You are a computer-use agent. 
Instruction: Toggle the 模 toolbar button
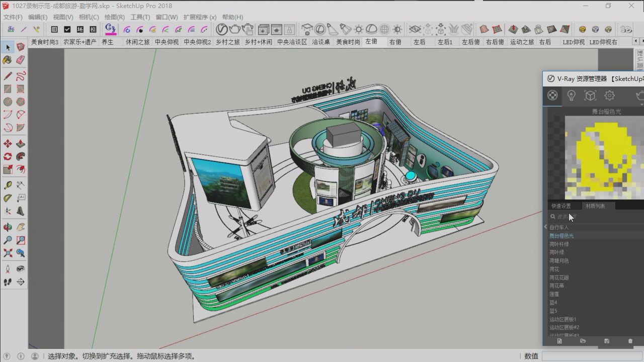coord(93,30)
